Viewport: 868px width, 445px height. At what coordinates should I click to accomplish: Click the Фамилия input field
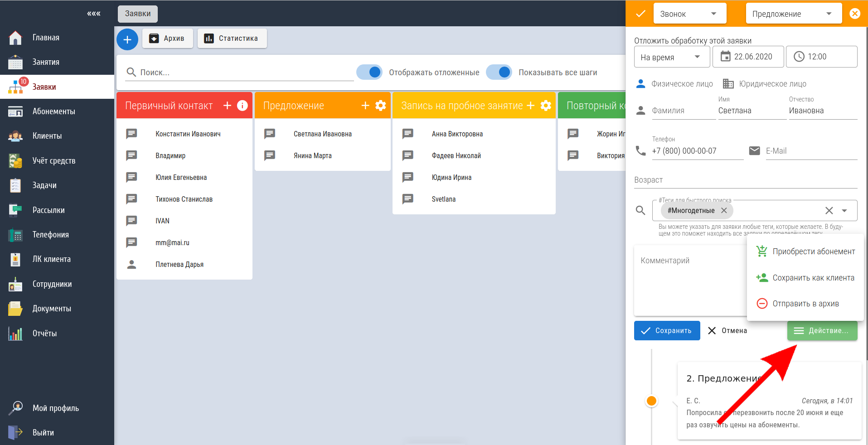684,111
